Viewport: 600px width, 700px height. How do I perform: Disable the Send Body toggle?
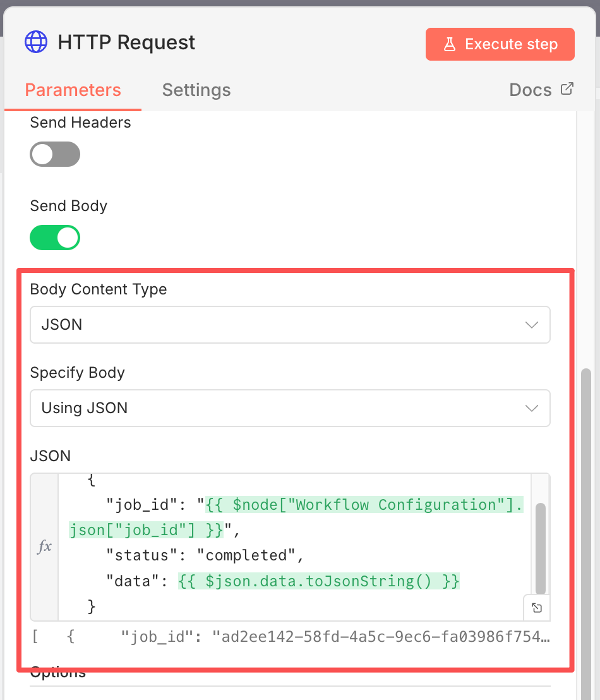[x=55, y=238]
